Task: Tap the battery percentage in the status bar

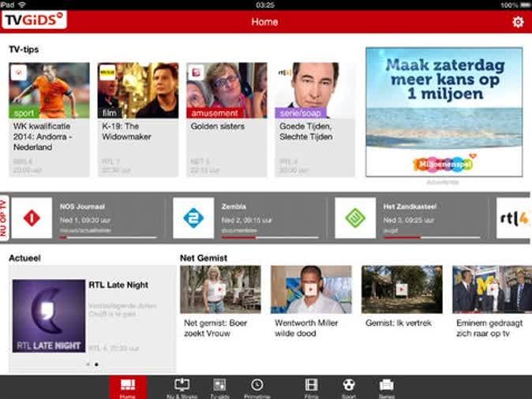Action: (509, 5)
